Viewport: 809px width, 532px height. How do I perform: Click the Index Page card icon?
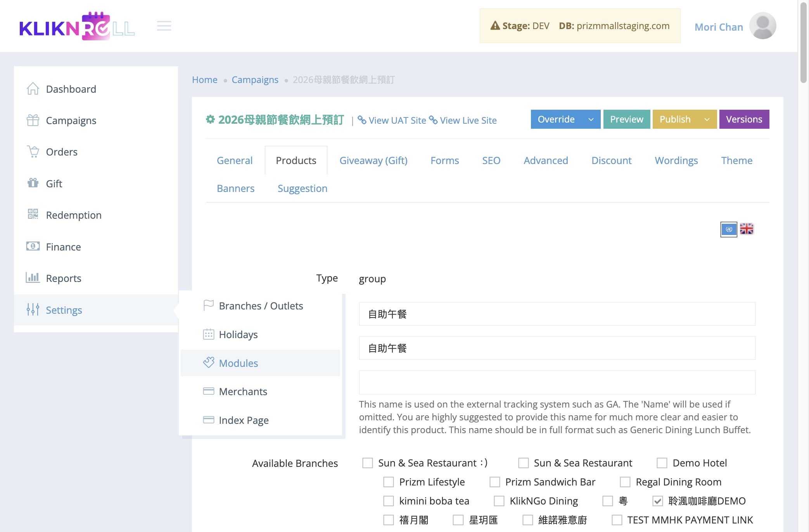[x=209, y=420]
